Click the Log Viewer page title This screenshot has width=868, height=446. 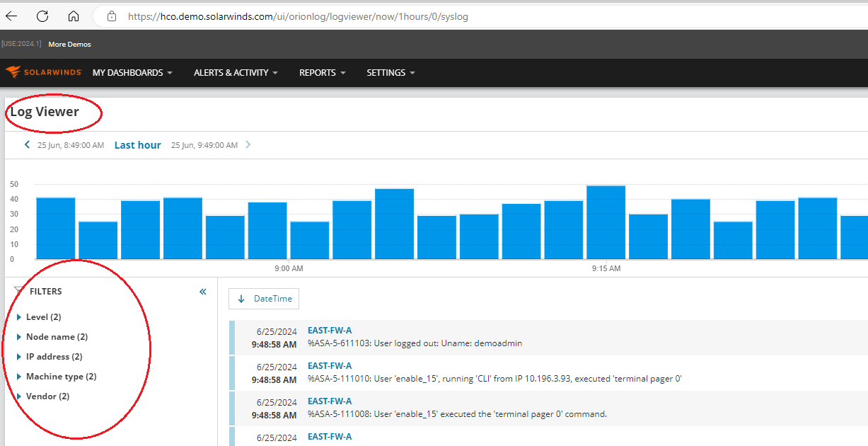pos(45,112)
